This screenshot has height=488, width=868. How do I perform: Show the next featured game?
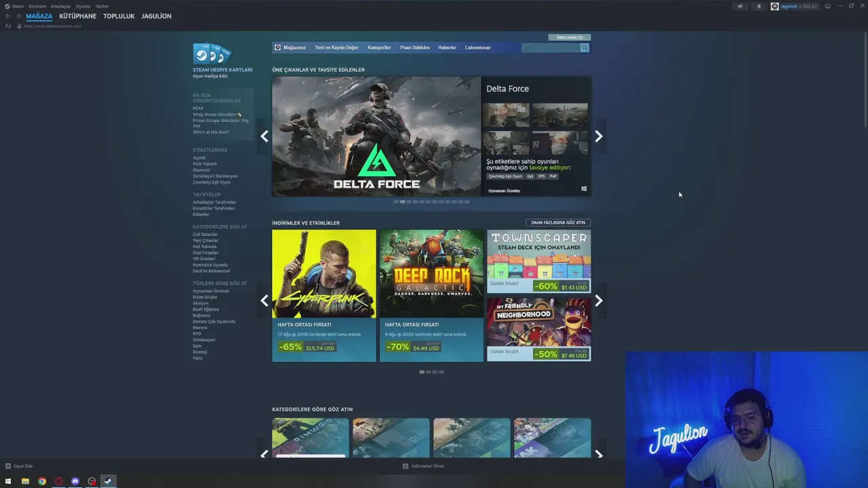pyautogui.click(x=599, y=136)
